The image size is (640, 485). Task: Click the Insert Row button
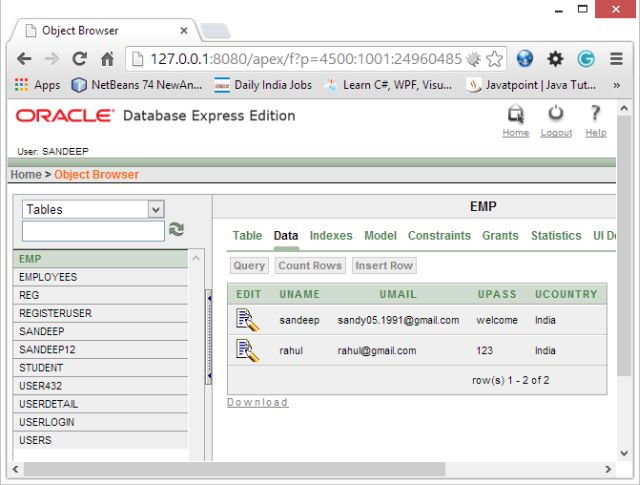(x=384, y=265)
